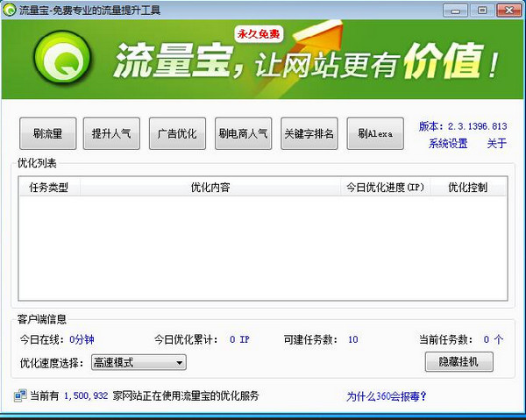Open the 系统设置 link
526x420 pixels.
tap(448, 144)
